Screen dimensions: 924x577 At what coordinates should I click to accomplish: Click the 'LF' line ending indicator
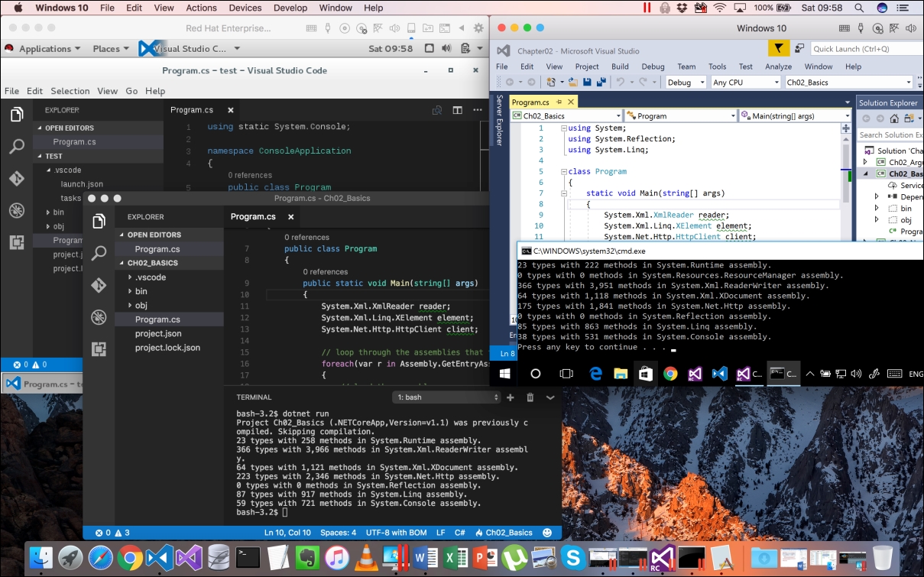441,533
